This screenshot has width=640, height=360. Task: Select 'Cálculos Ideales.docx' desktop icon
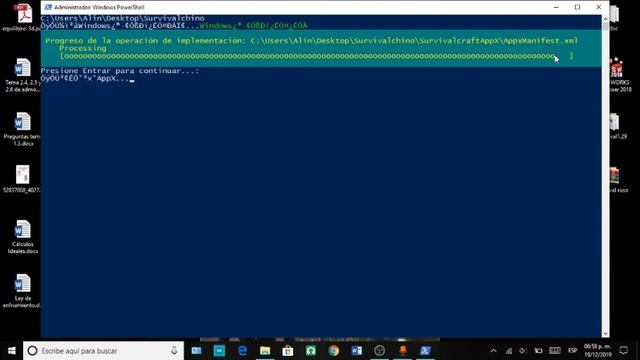pyautogui.click(x=22, y=237)
